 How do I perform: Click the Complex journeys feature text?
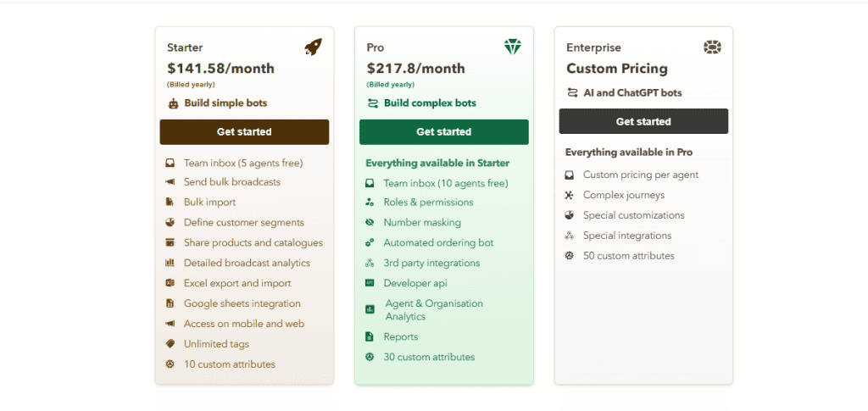(x=624, y=195)
